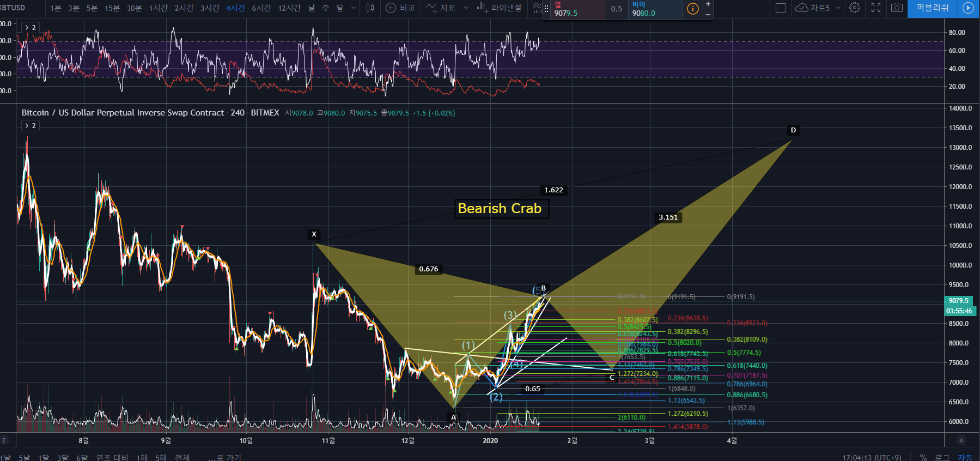Click the orange info icon in order panel
Image resolution: width=980 pixels, height=461 pixels.
click(692, 9)
